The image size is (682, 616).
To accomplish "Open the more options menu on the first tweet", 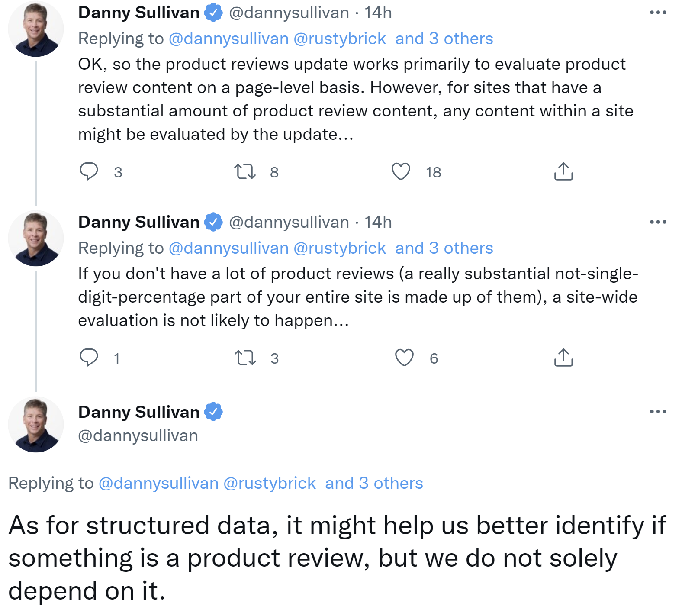I will point(658,13).
